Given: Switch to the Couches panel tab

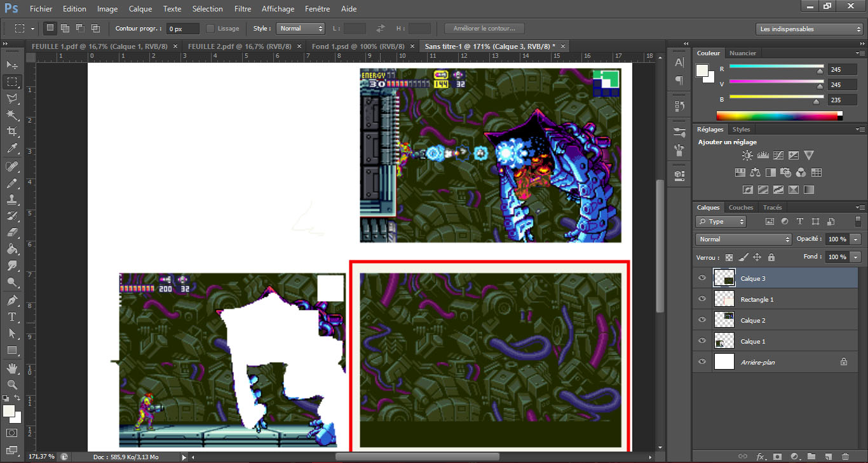Looking at the screenshot, I should coord(741,208).
